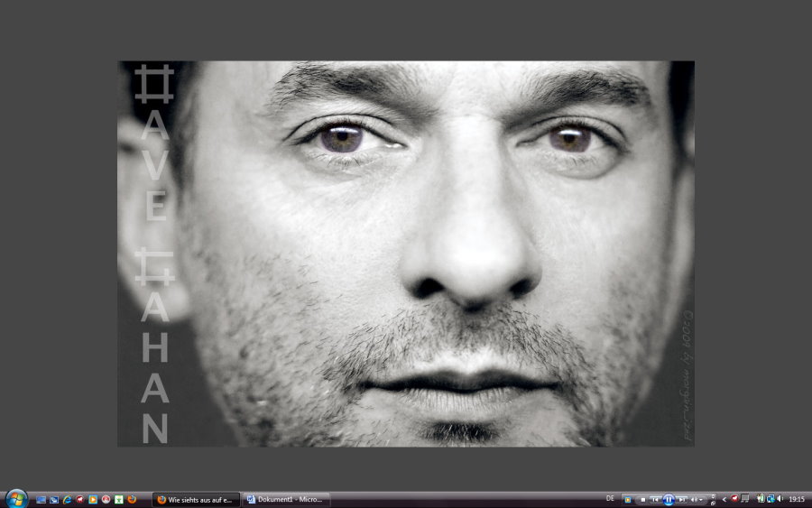
Task: Skip to the next track
Action: (x=682, y=499)
